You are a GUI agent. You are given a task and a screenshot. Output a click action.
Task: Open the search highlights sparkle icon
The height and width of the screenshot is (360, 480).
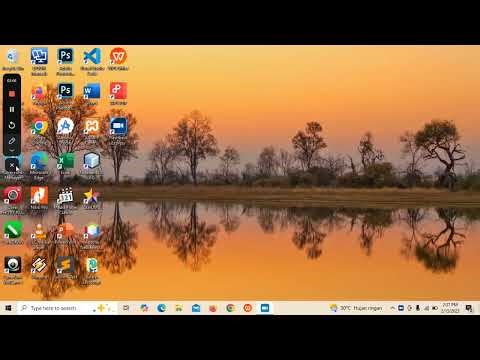[103, 308]
